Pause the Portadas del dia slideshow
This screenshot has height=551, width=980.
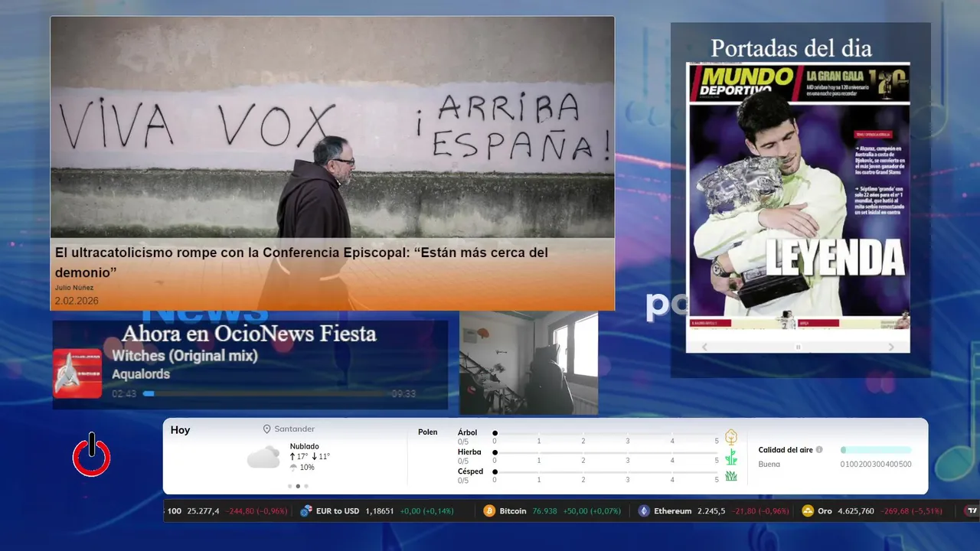[x=798, y=347]
